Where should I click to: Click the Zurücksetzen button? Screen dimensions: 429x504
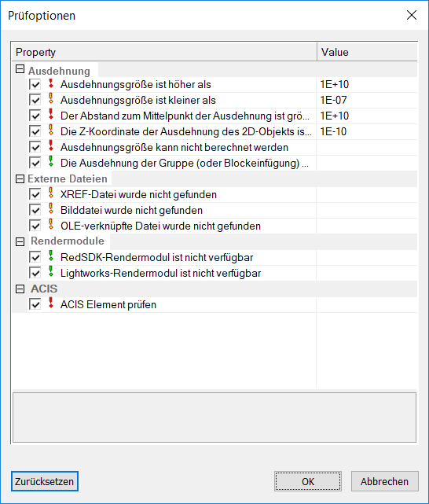45,481
